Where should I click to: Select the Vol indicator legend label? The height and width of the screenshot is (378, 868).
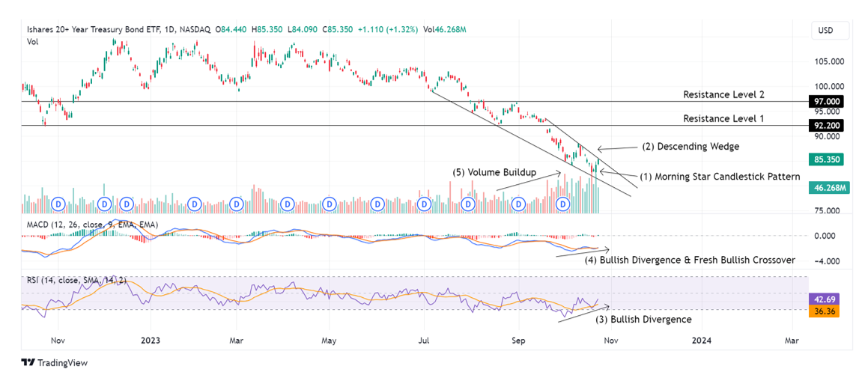coord(32,41)
